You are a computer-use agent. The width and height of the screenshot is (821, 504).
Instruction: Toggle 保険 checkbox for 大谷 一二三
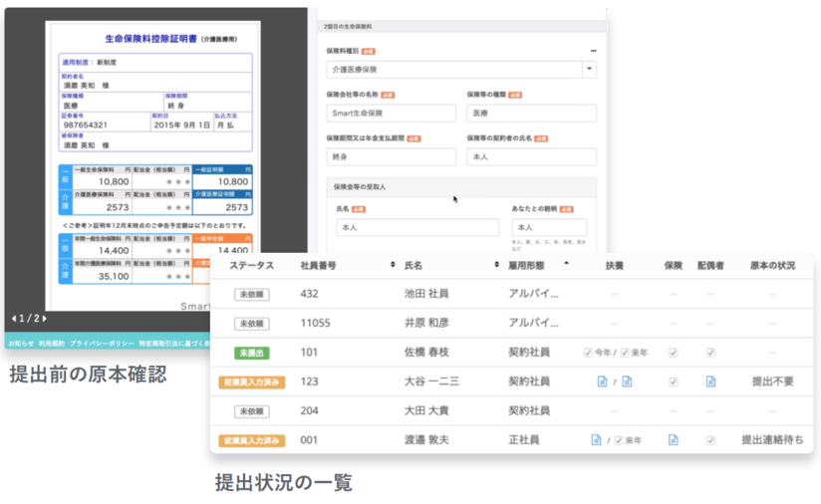tap(673, 381)
